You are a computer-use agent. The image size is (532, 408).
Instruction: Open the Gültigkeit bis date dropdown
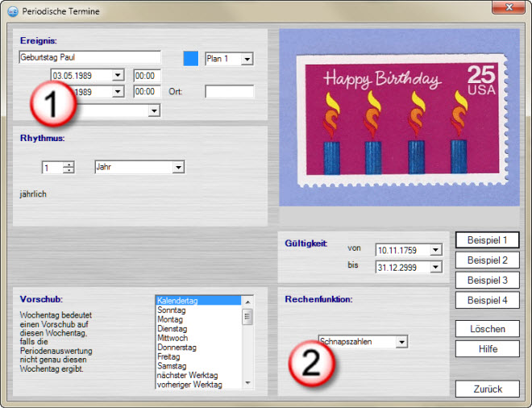(436, 267)
